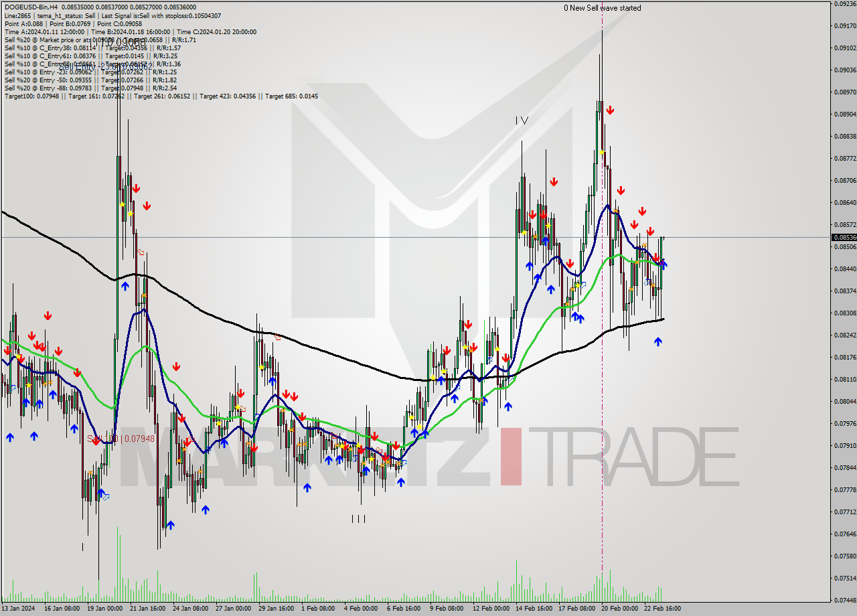Select the 'Sell %10 @ C_Entry61: 0.08376' line
The width and height of the screenshot is (857, 616).
coord(90,56)
